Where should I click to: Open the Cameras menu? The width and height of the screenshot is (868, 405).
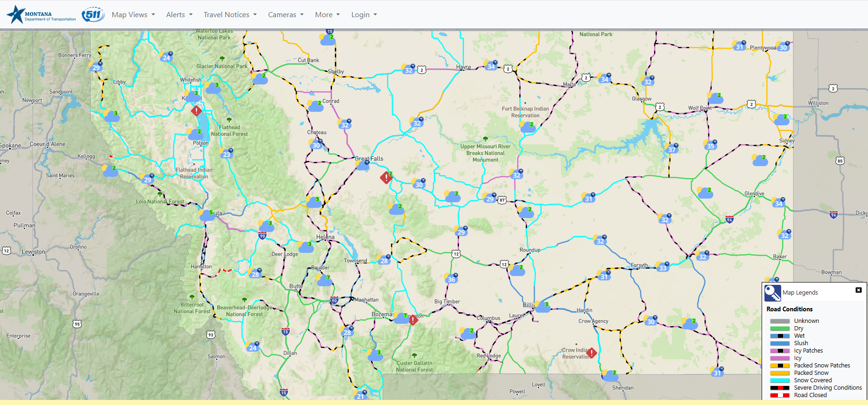[x=286, y=15]
